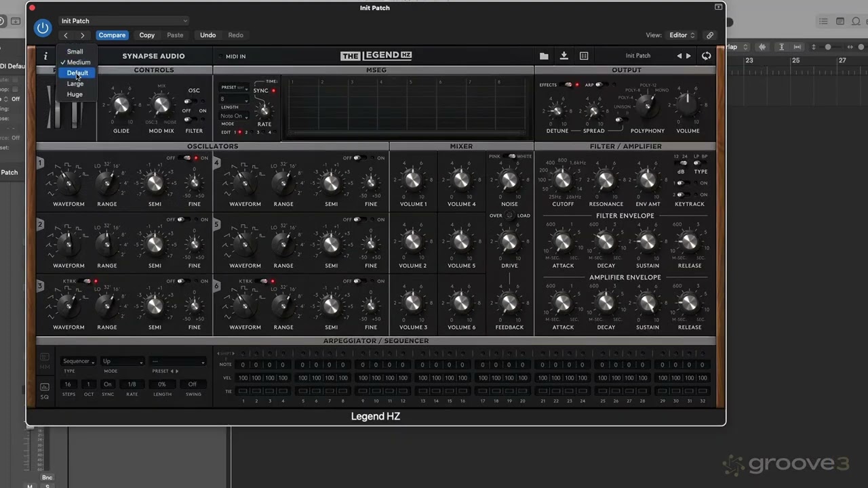
Task: Click the Undo button
Action: click(x=208, y=35)
